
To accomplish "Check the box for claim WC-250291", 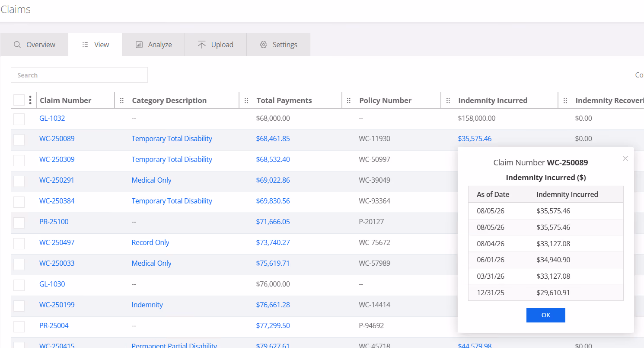I will tap(19, 181).
